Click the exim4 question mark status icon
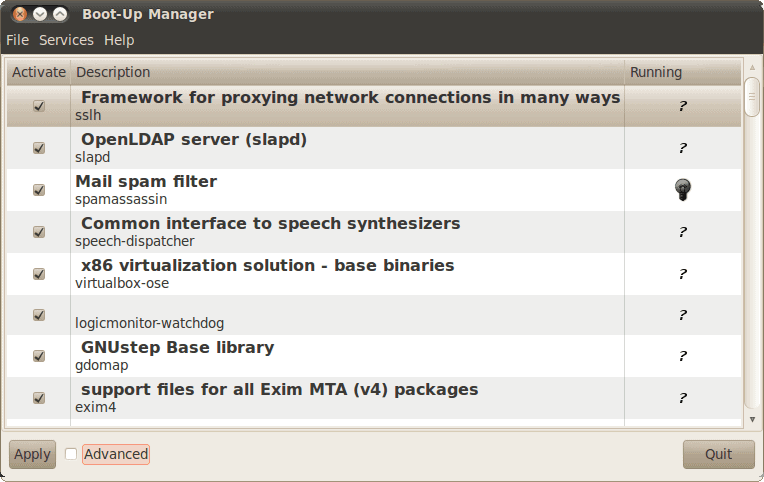 coord(682,398)
